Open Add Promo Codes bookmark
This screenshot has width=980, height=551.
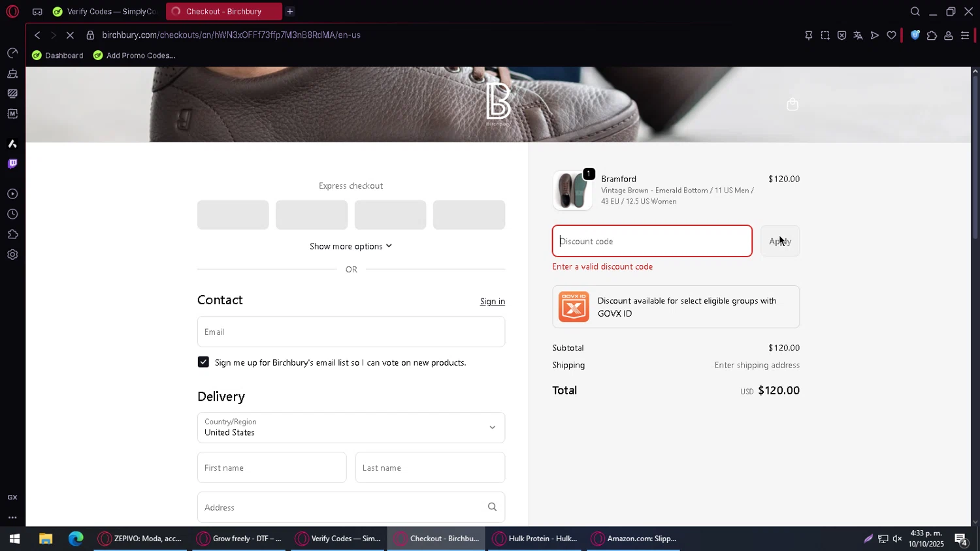[x=134, y=55]
